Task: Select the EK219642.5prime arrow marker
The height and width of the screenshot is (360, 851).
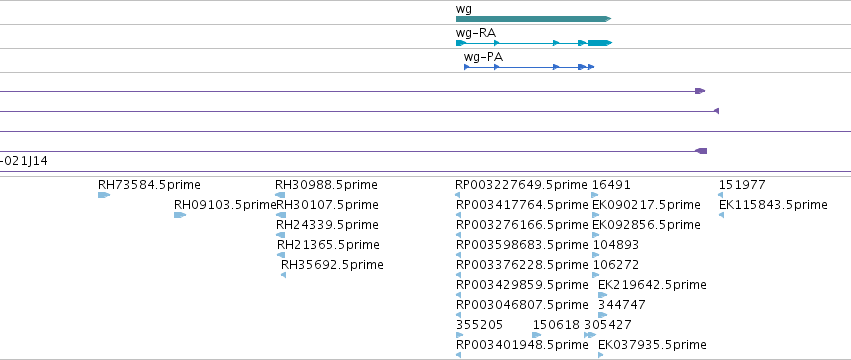Action: pyautogui.click(x=602, y=295)
